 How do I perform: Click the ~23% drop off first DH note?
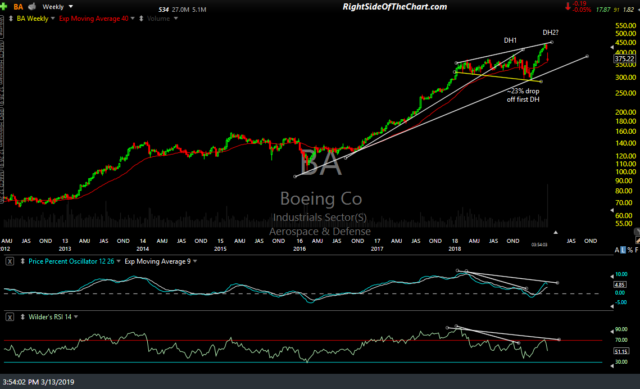(x=523, y=95)
